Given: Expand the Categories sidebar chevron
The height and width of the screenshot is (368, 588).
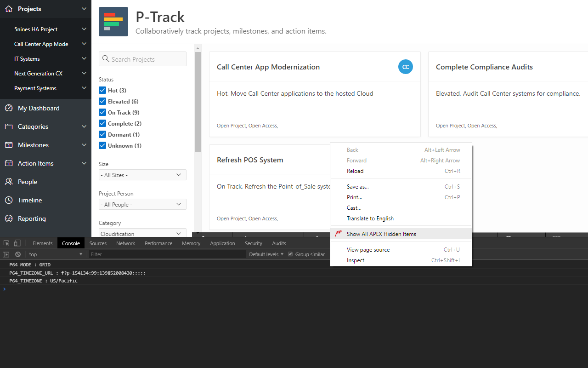Looking at the screenshot, I should (84, 126).
